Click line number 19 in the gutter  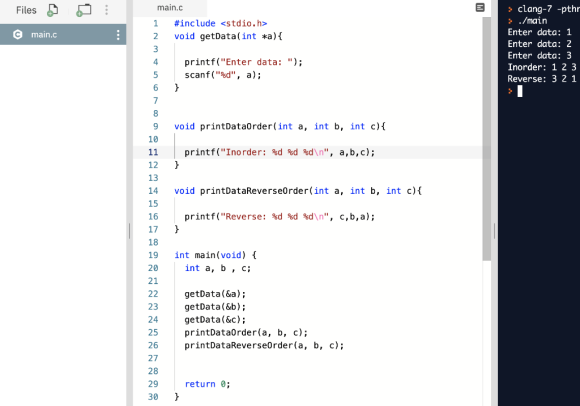153,255
